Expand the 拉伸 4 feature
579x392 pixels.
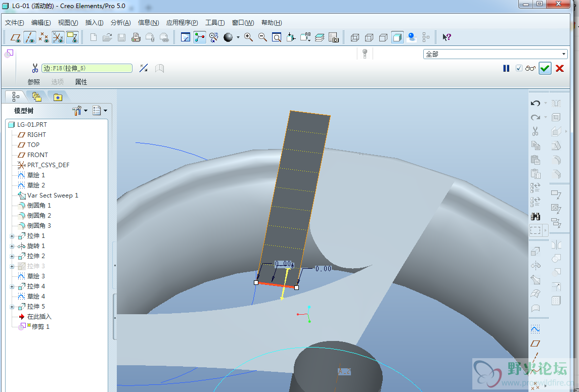tap(12, 286)
